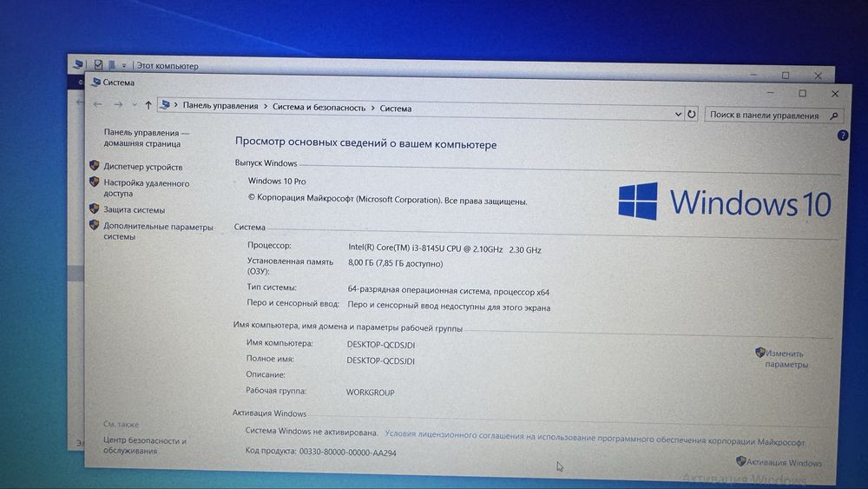Click the computer icon in address bar
The image size is (868, 489).
[x=165, y=105]
